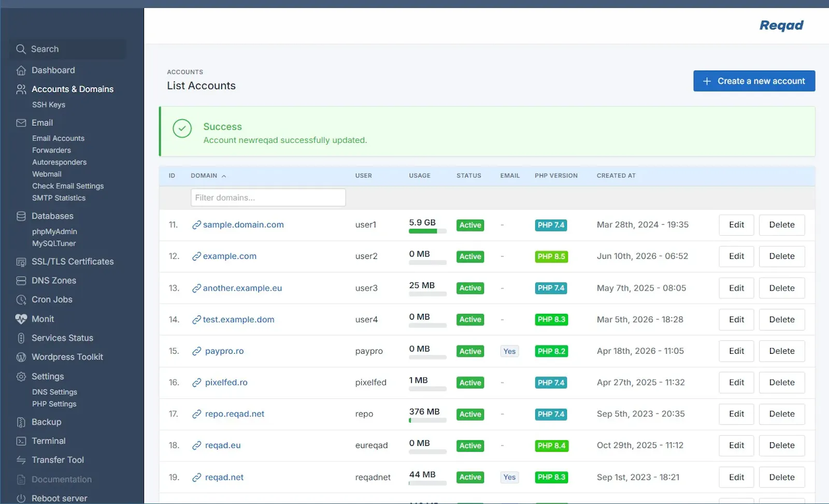Image resolution: width=829 pixels, height=504 pixels.
Task: Click the CREATED AT column header
Action: pos(616,176)
